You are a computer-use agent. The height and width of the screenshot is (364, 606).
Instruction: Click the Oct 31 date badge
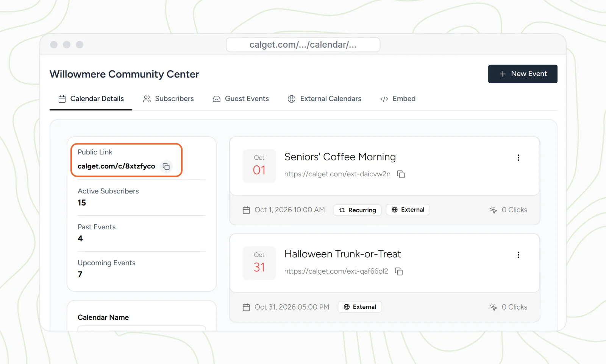[x=259, y=263]
